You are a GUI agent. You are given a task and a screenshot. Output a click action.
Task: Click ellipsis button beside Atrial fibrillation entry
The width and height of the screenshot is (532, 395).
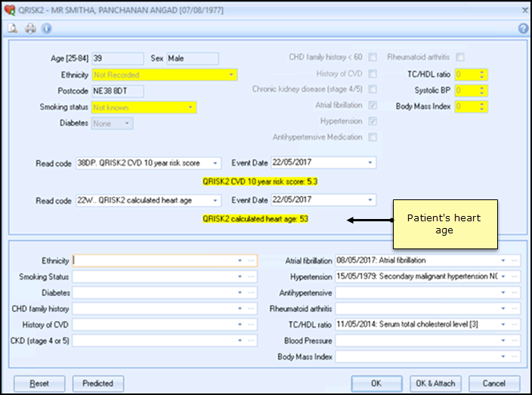tap(515, 261)
